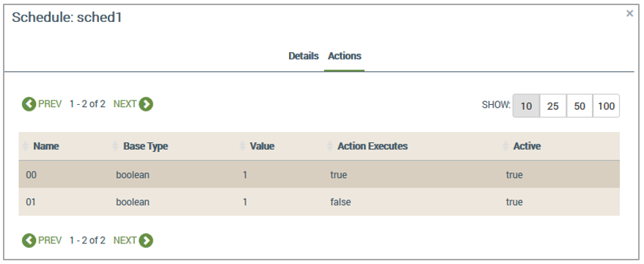Show 50 entries per page

(x=579, y=106)
